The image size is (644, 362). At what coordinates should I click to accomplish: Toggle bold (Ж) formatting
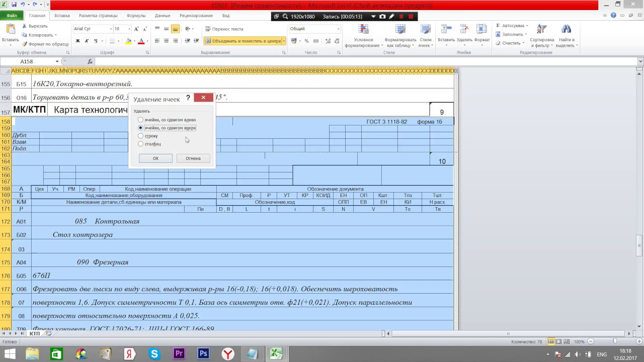(78, 41)
